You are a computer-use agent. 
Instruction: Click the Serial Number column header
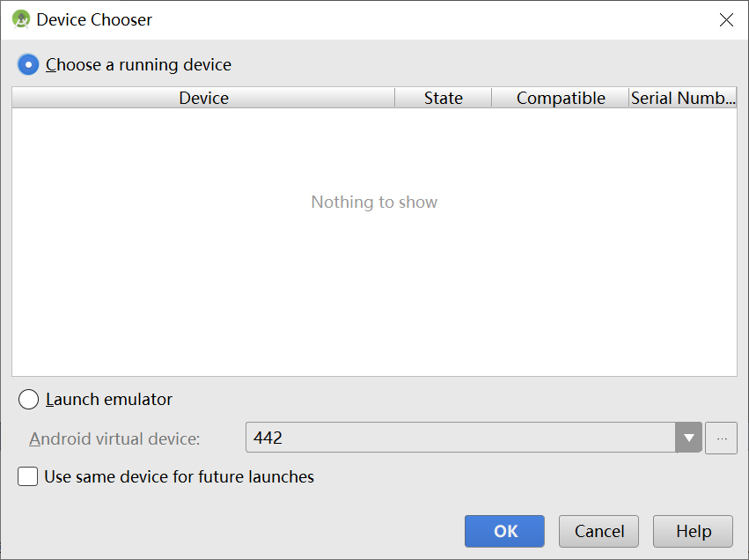tap(684, 98)
